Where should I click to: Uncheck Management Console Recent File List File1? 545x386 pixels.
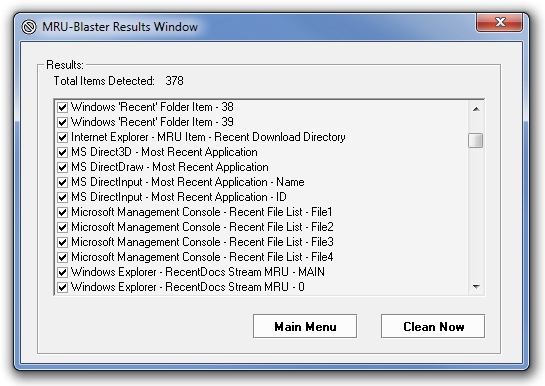point(62,212)
